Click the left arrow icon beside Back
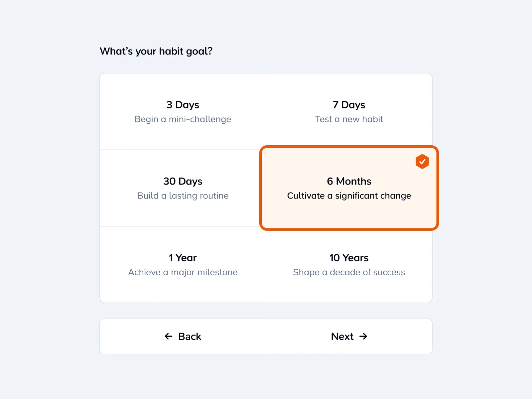Viewport: 532px width, 399px height. click(x=169, y=336)
